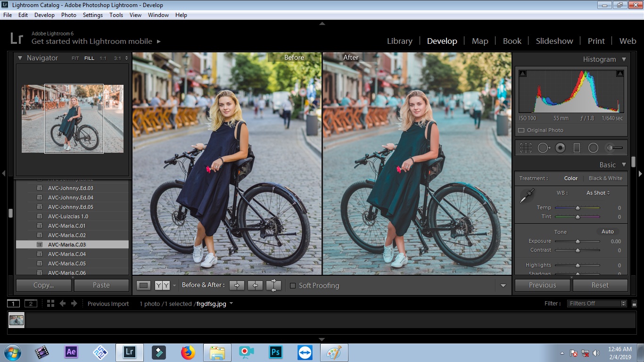The height and width of the screenshot is (362, 644).
Task: Collapse the Histogram panel
Action: (624, 59)
